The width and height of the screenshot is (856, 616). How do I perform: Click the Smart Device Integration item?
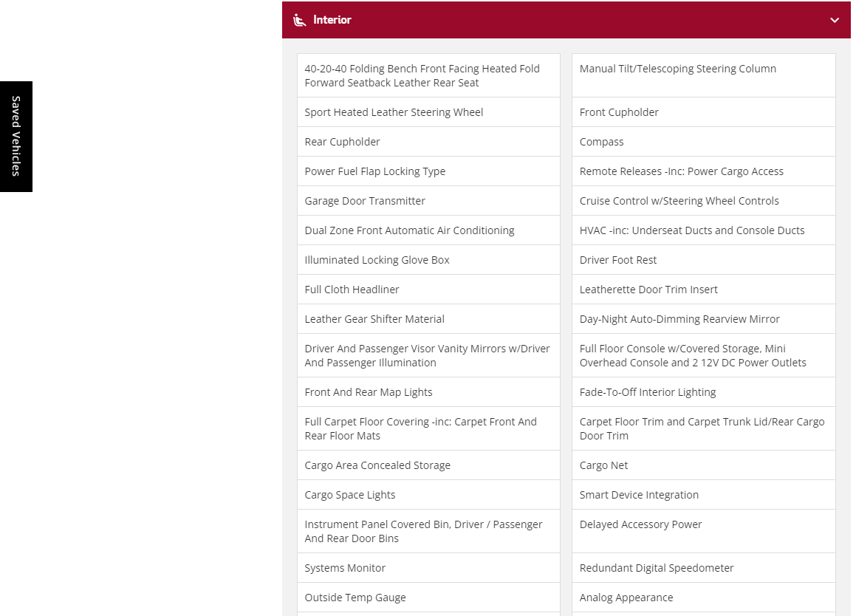(639, 495)
